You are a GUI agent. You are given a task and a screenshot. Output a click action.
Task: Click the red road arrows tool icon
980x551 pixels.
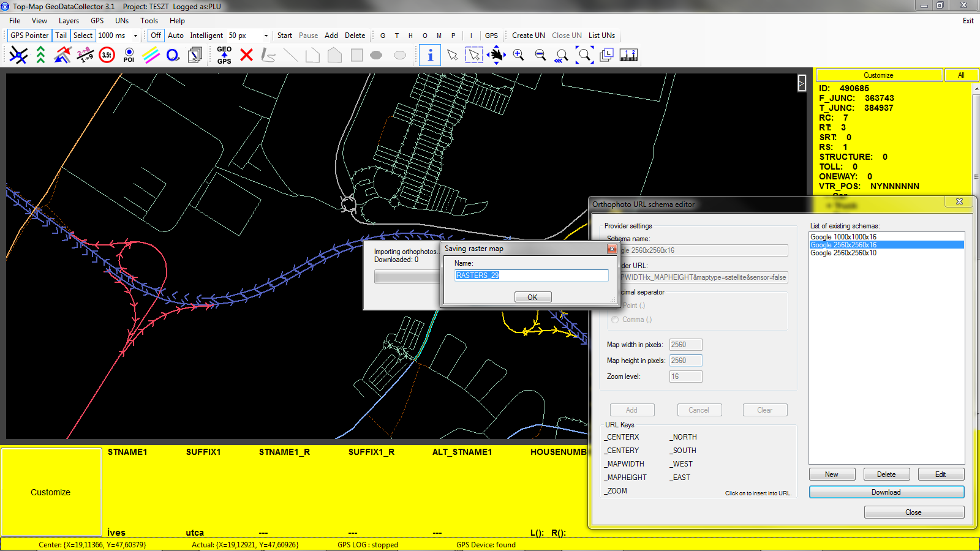(x=62, y=55)
